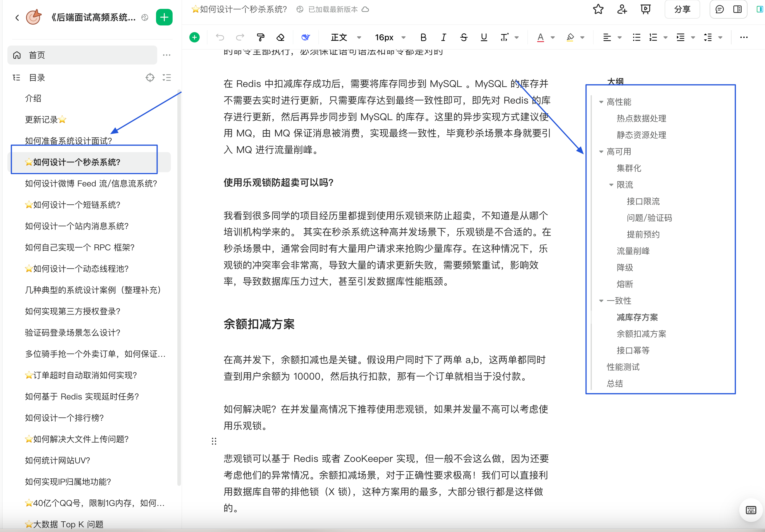
Task: Open the 介绍 document
Action: click(33, 98)
